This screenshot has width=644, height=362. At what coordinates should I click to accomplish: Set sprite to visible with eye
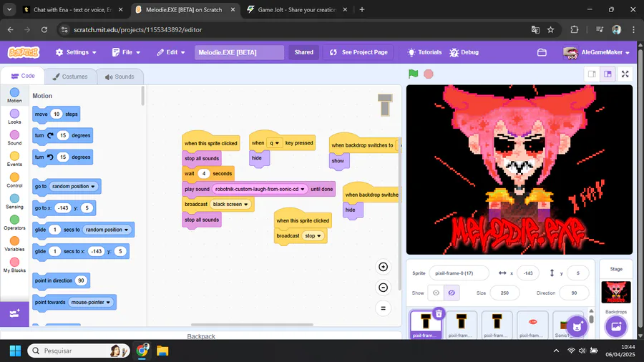pos(436,293)
